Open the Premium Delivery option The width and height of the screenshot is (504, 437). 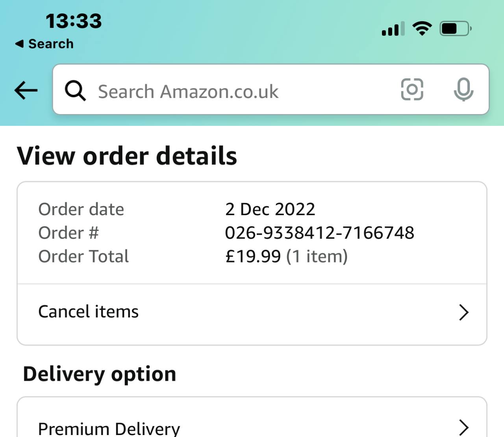[109, 428]
